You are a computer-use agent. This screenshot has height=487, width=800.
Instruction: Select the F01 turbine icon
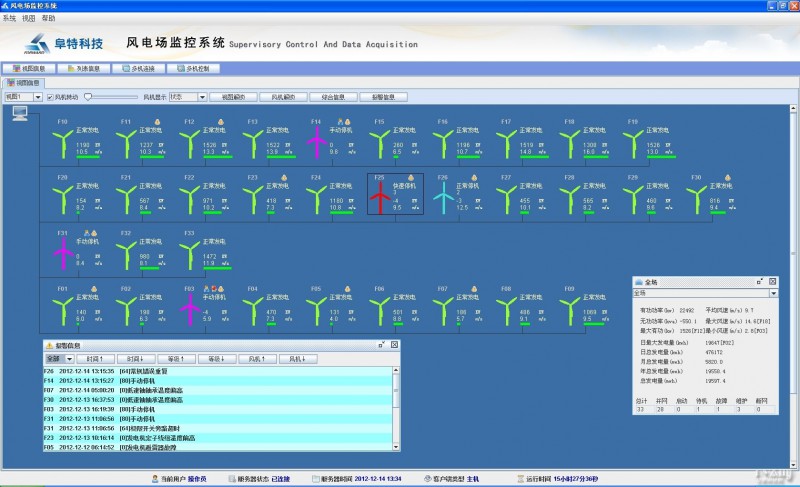pos(63,311)
